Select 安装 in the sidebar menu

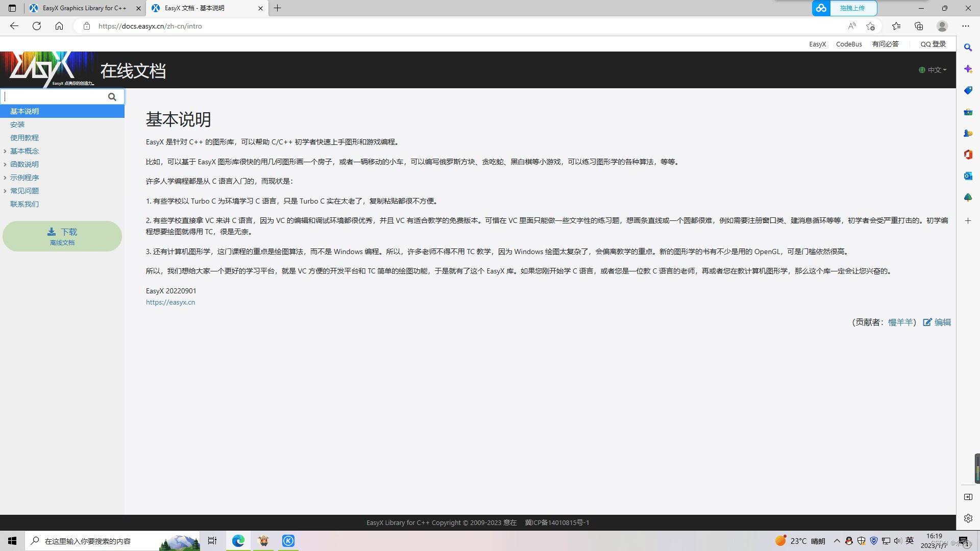[17, 124]
